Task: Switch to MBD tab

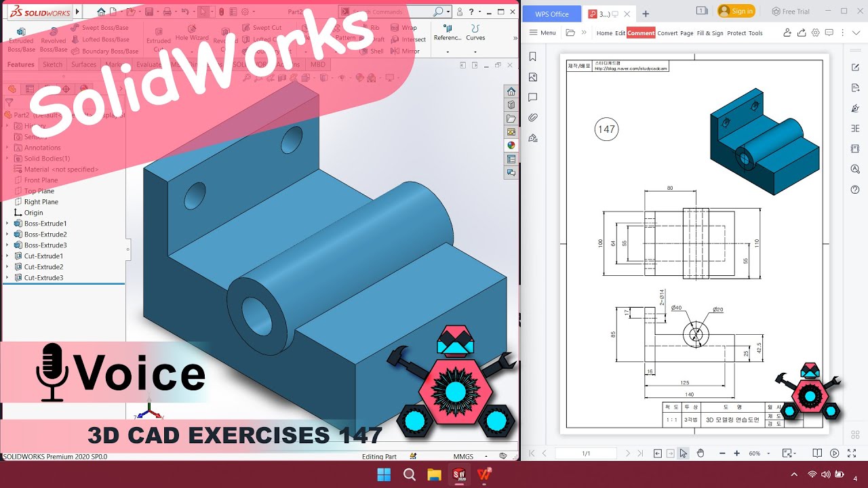Action: pyautogui.click(x=317, y=64)
